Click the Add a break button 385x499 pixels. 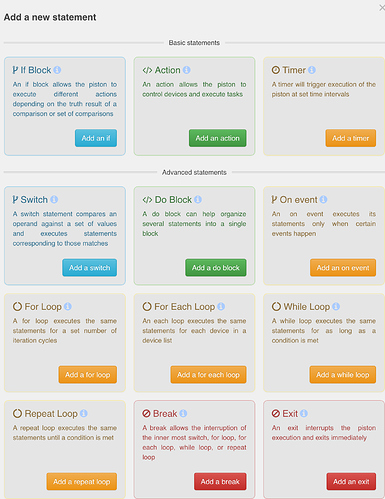220,482
